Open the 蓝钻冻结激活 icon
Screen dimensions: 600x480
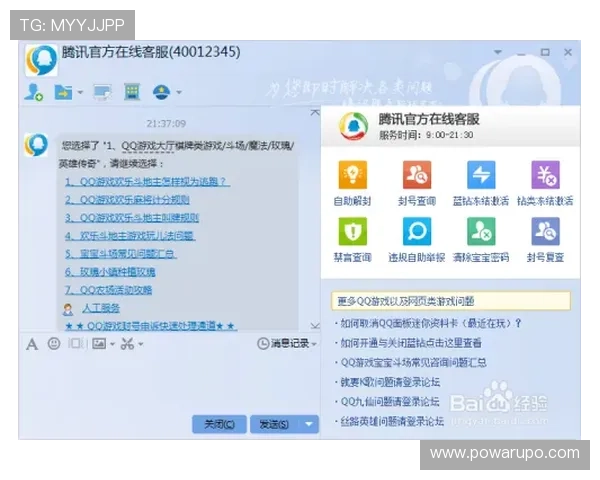point(481,175)
